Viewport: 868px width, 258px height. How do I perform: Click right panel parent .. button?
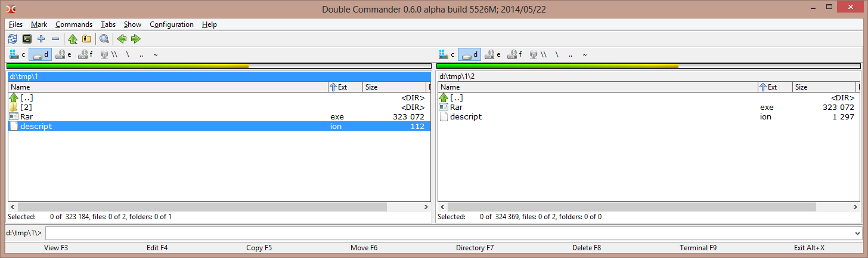571,54
